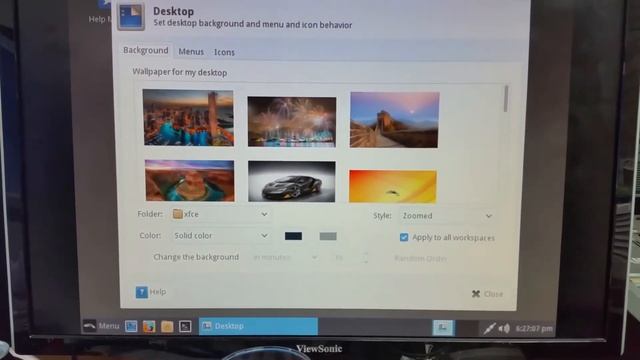Click the workspace switcher in the panel
This screenshot has height=360, width=640.
pyautogui.click(x=443, y=327)
